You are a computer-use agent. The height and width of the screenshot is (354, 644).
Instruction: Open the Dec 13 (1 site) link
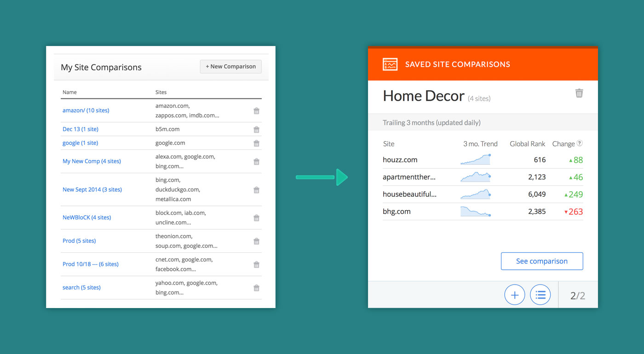(80, 129)
